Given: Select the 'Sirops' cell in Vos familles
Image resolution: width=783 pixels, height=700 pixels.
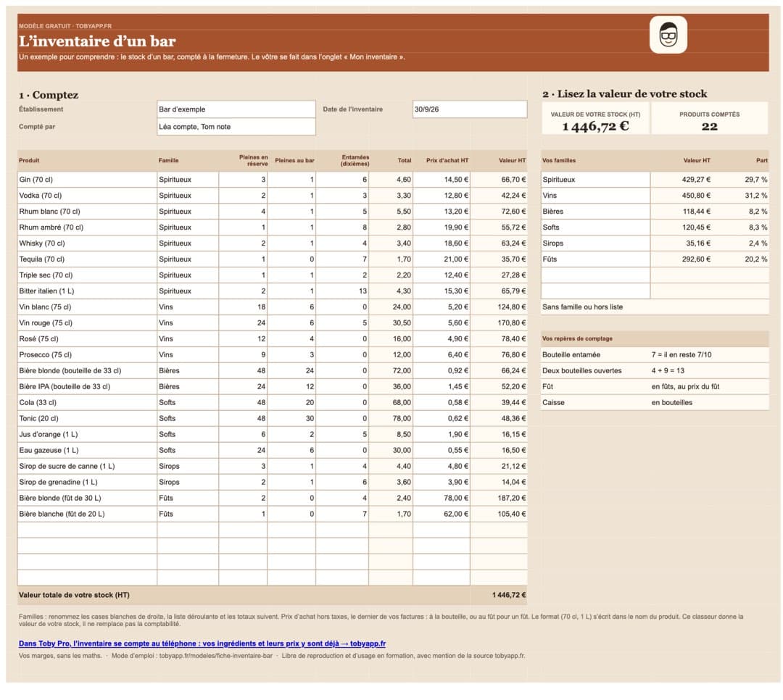Looking at the screenshot, I should click(595, 243).
